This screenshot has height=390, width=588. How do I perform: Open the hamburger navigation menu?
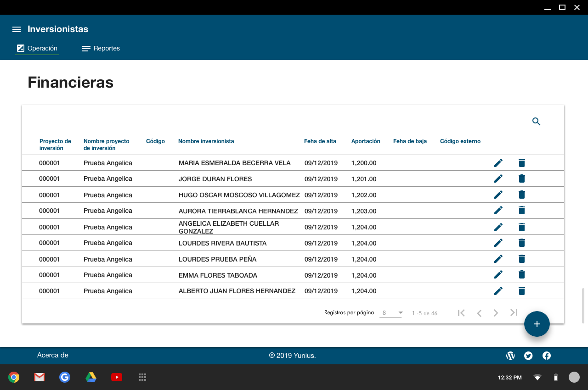click(x=17, y=29)
